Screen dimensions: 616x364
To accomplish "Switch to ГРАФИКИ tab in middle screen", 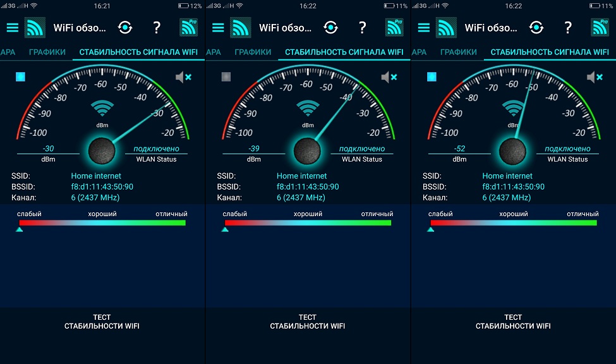I will (253, 52).
